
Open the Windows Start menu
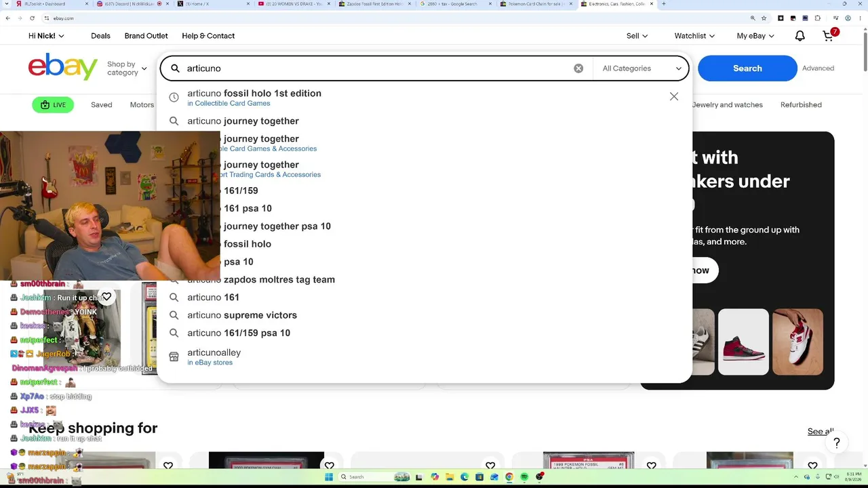pyautogui.click(x=329, y=477)
